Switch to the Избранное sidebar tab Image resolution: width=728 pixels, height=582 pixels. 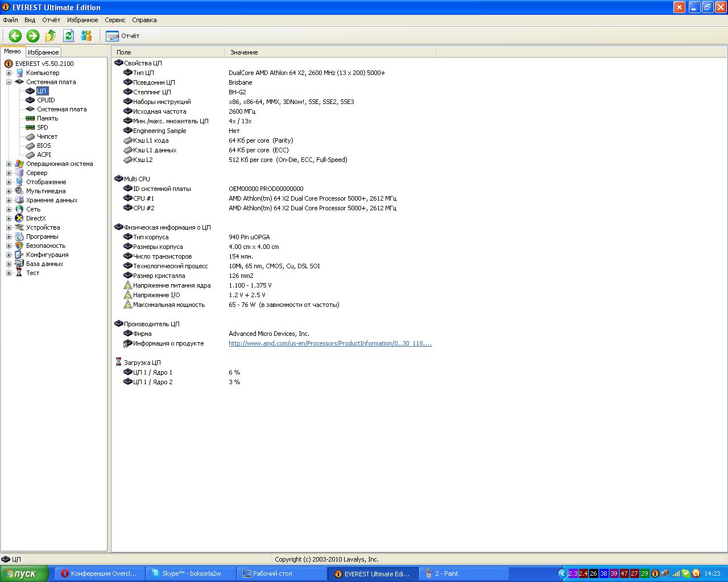pyautogui.click(x=43, y=52)
